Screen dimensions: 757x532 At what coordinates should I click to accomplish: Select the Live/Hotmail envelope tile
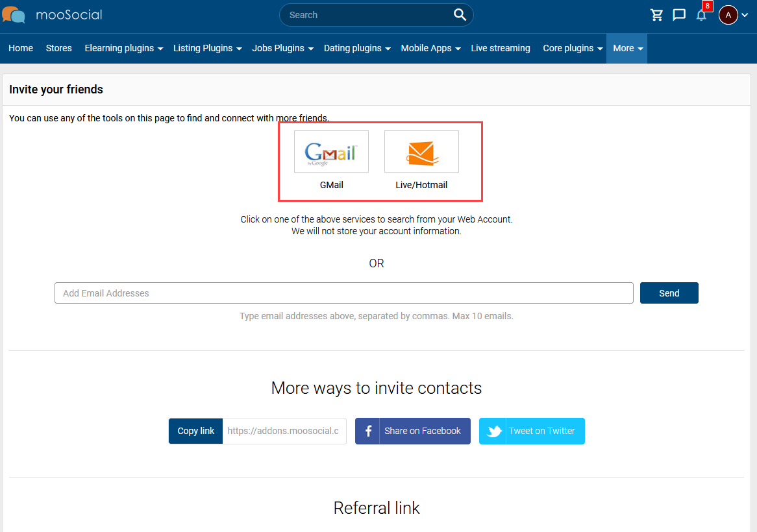pyautogui.click(x=421, y=151)
